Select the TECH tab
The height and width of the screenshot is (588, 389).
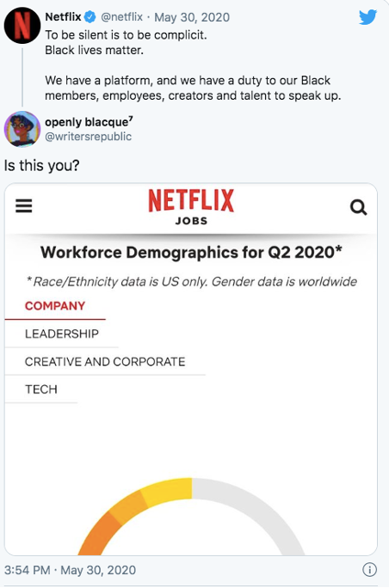click(x=41, y=389)
